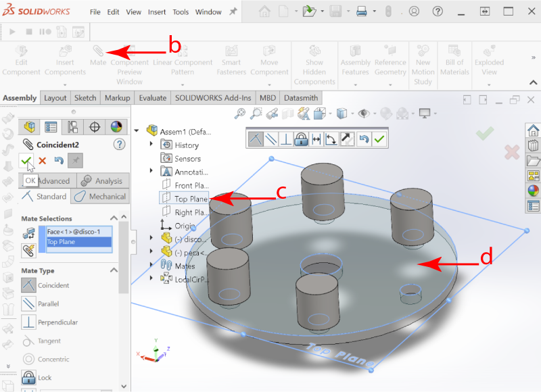Switch to the SOLIDWORKS Add-Ins tab
This screenshot has width=541, height=392.
(213, 98)
